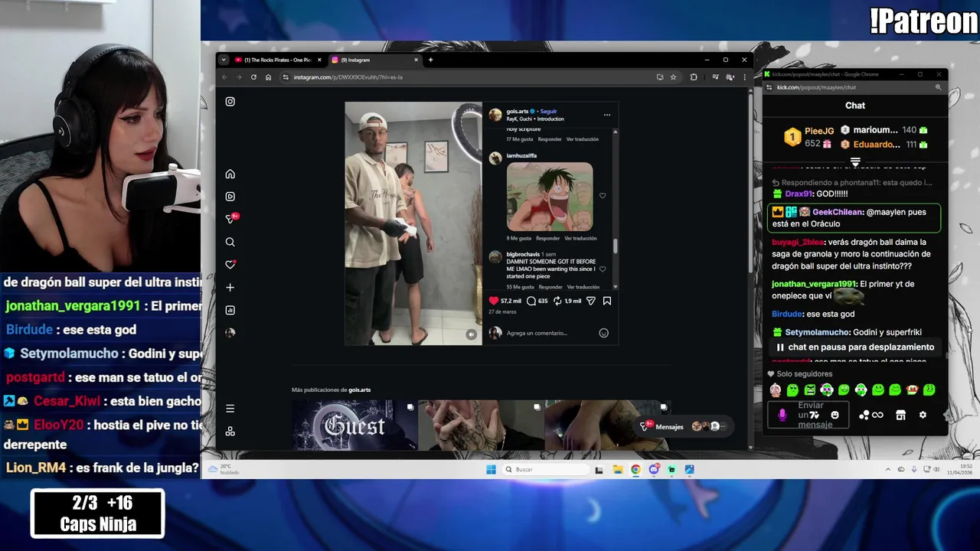This screenshot has height=551, width=980.
Task: Open direct messages icon in Instagram sidebar
Action: [230, 219]
